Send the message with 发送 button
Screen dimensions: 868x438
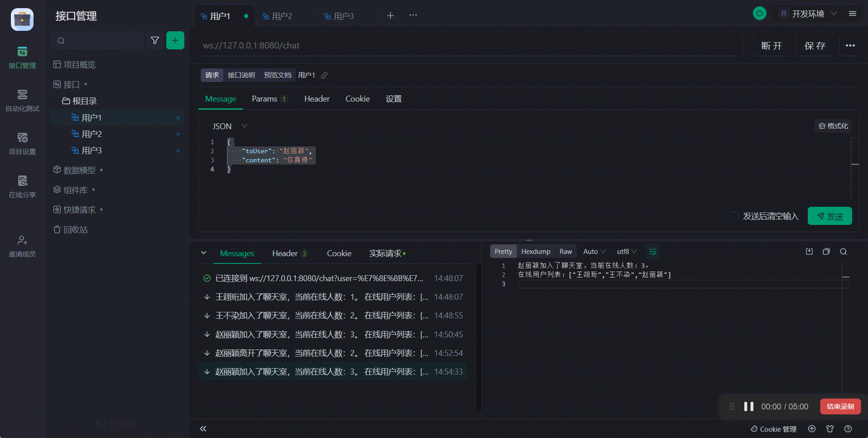coord(830,216)
